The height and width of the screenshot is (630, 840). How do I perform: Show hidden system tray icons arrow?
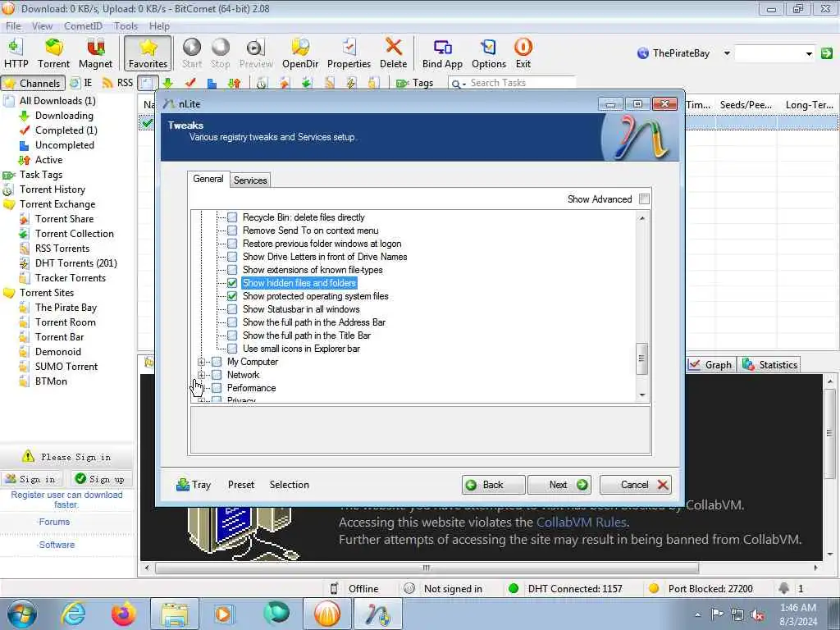tap(697, 614)
